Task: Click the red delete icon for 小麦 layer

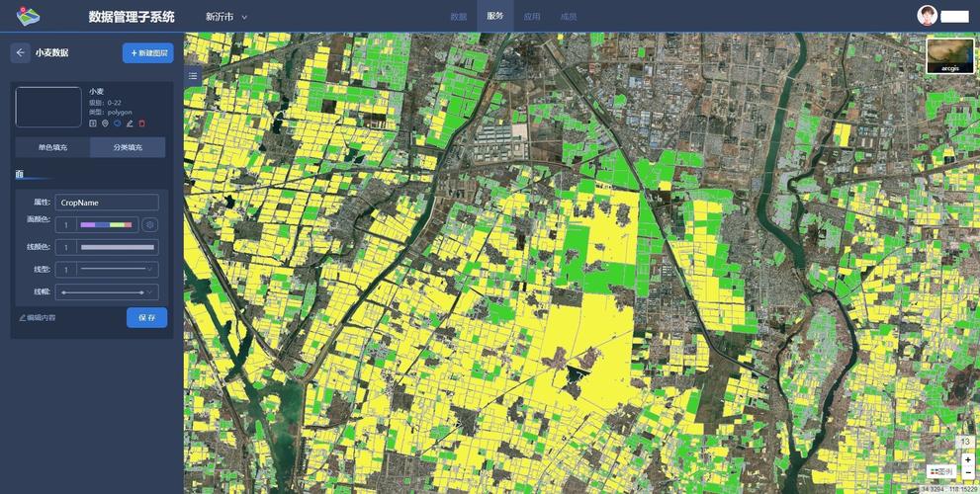Action: tap(141, 123)
